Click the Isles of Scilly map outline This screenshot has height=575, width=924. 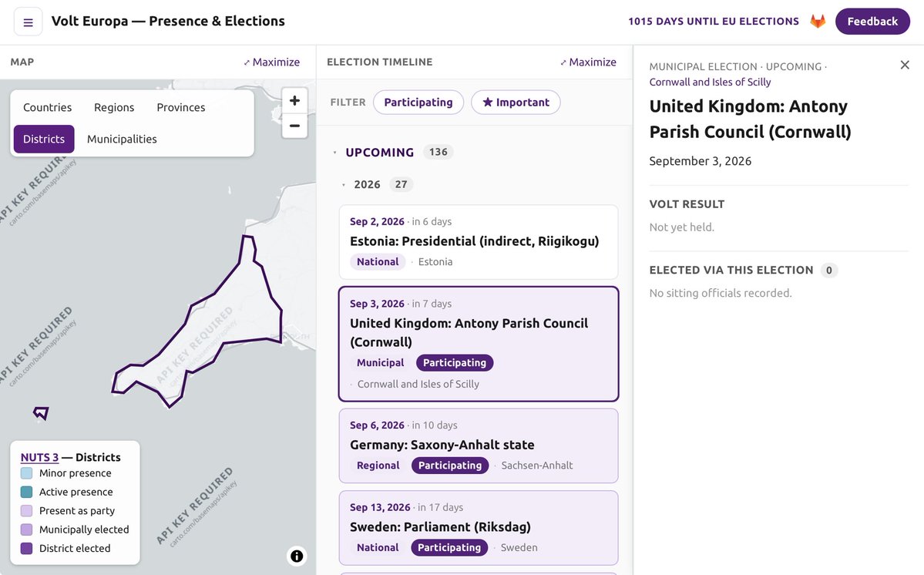[x=41, y=413]
